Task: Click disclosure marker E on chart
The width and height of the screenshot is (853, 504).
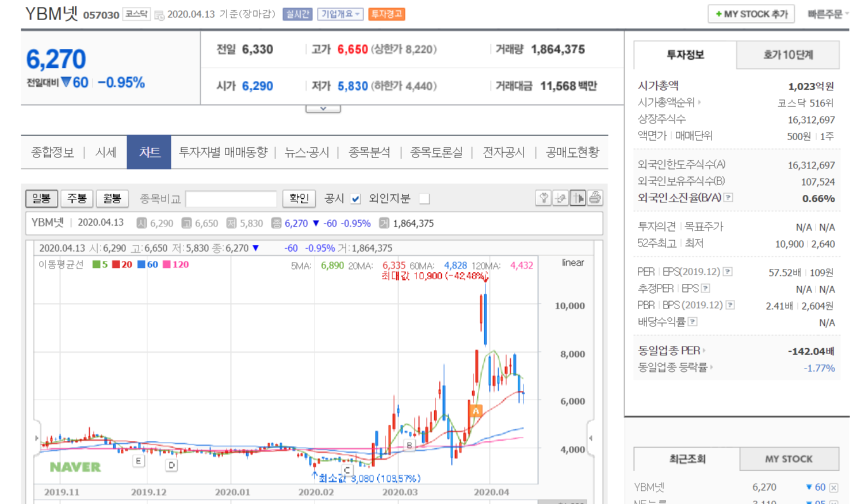Action: (138, 460)
